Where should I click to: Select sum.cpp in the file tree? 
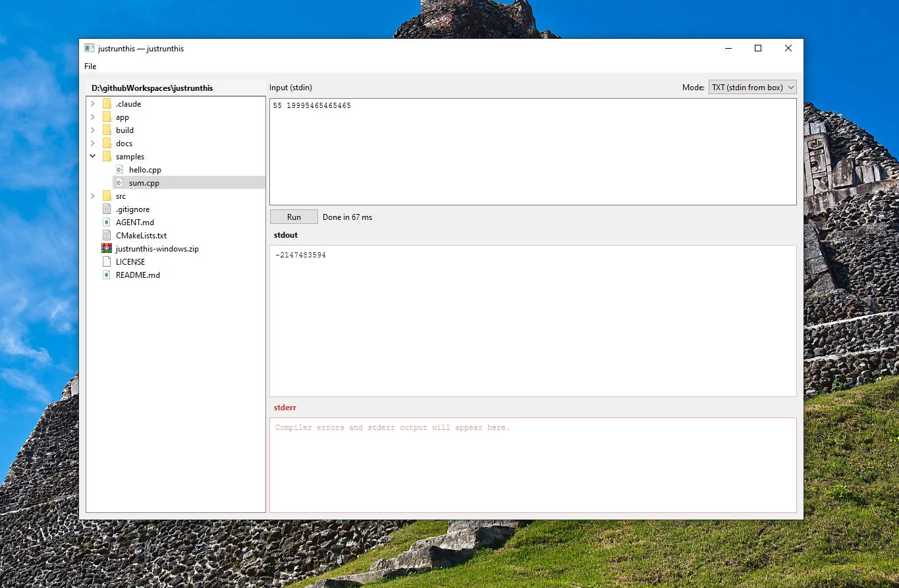(x=144, y=183)
